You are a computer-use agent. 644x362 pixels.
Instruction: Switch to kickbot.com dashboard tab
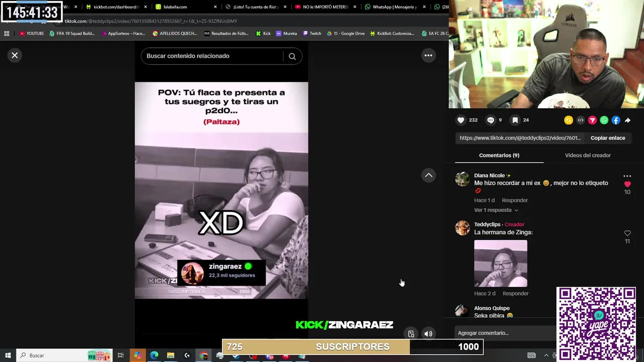(113, 7)
